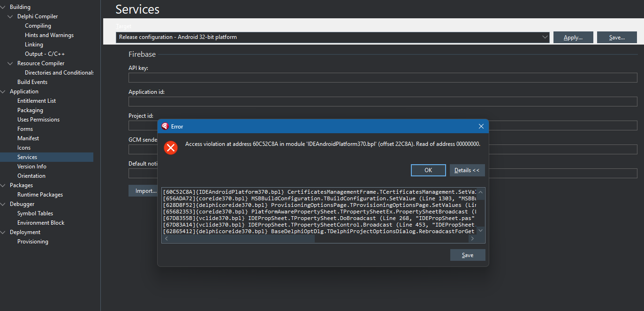The image size is (644, 311).
Task: Click the Apply... button beside Target
Action: click(573, 38)
